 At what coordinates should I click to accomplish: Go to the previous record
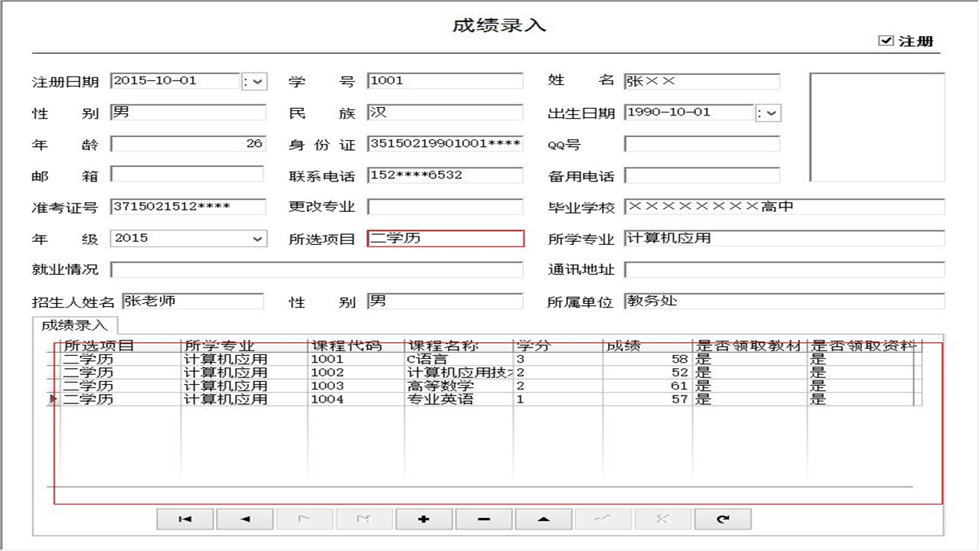pyautogui.click(x=243, y=518)
